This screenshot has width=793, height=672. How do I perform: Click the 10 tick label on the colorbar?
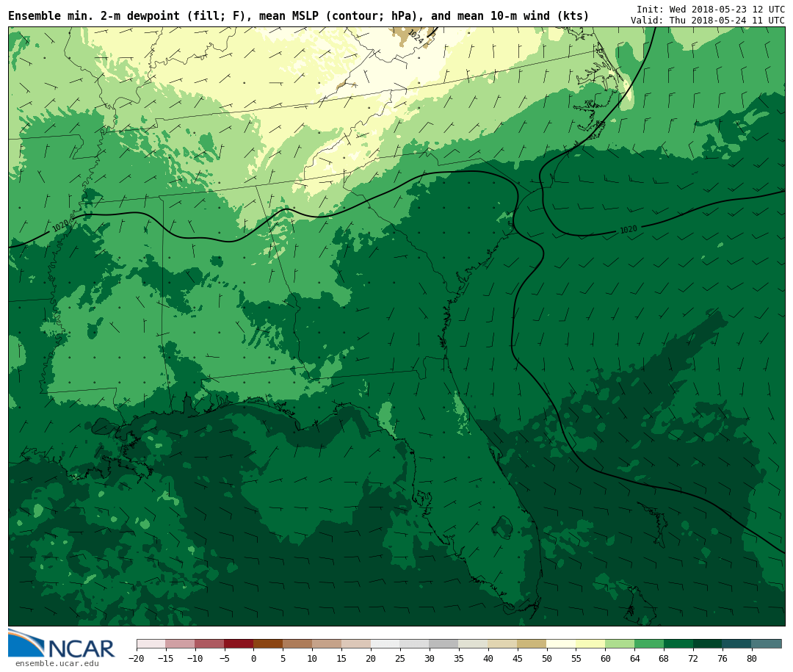tap(313, 658)
